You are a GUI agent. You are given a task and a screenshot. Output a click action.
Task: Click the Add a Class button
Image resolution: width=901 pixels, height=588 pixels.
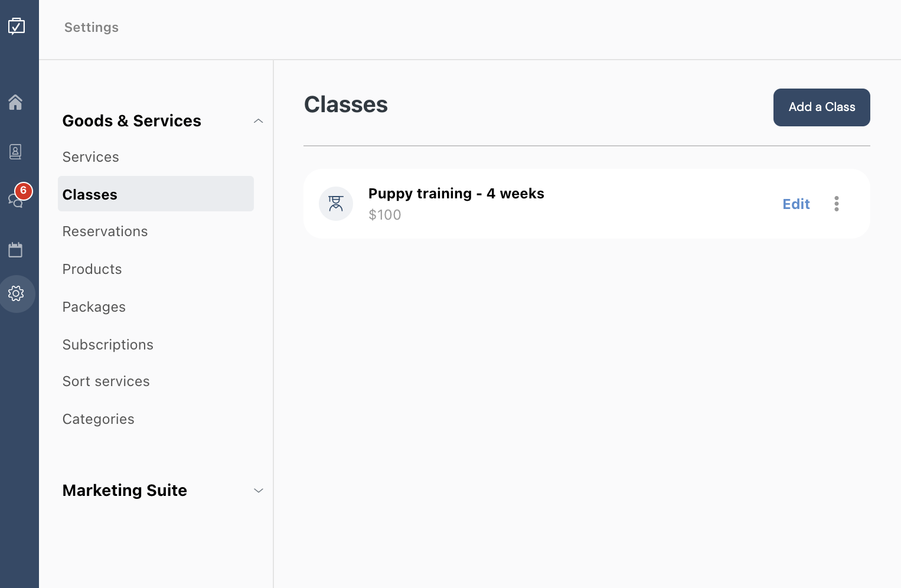[x=822, y=107]
